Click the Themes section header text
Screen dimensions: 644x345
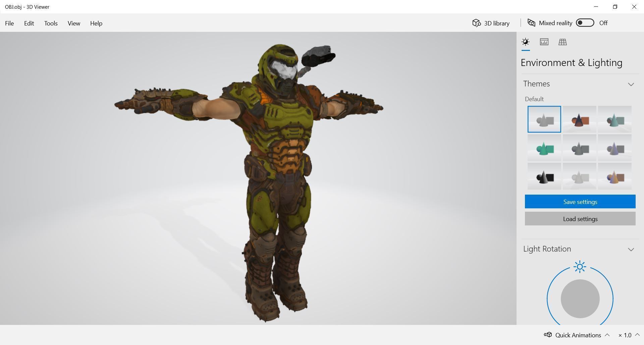536,84
